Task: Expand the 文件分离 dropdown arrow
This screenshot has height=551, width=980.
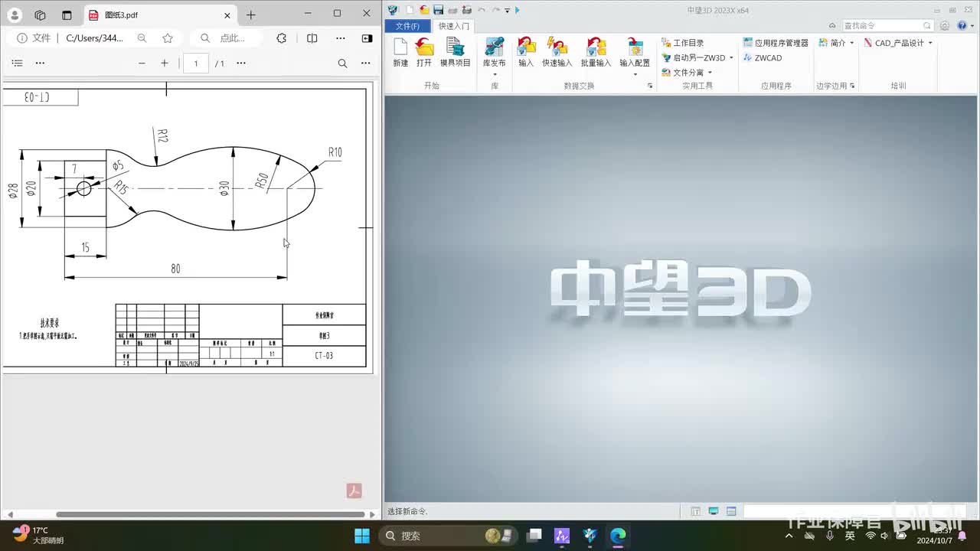Action: click(x=710, y=73)
